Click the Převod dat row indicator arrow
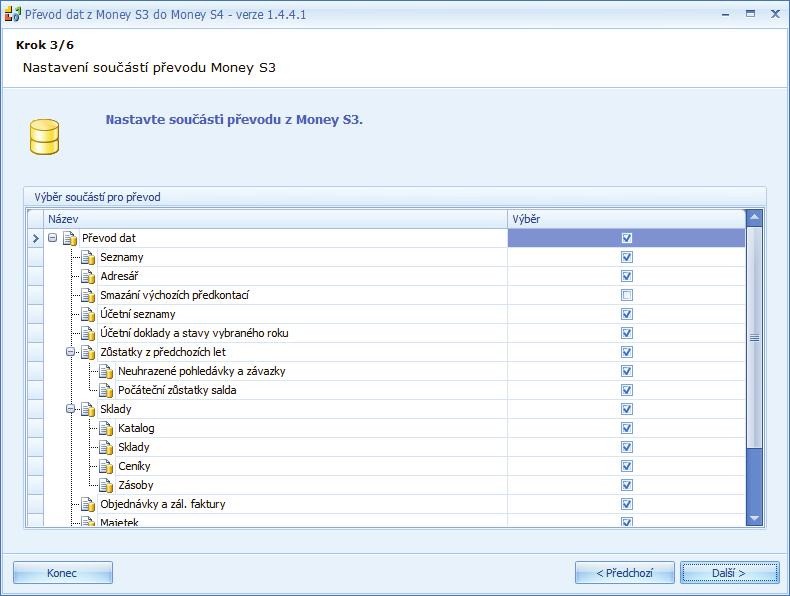This screenshot has height=596, width=790. [x=35, y=238]
